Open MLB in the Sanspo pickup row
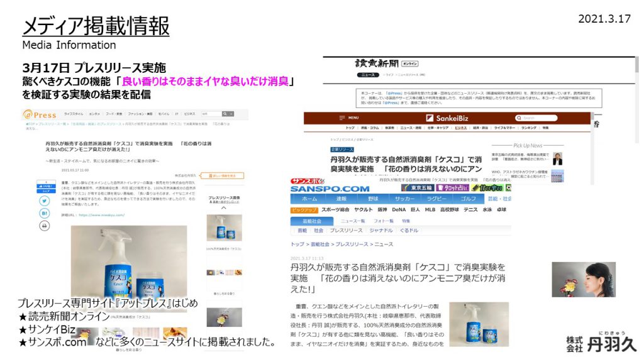Image resolution: width=644 pixels, height=362 pixels. coord(430,210)
